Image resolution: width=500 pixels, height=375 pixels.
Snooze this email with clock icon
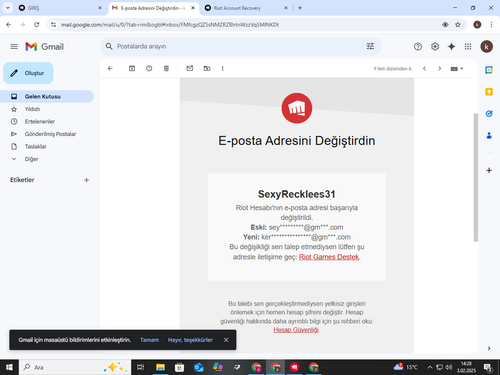(149, 68)
